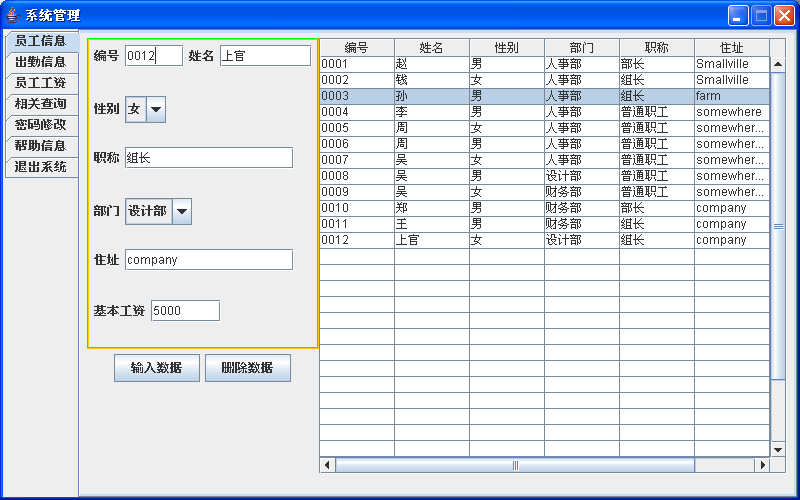Select table row numbered 0001
The height and width of the screenshot is (500, 800).
point(544,64)
